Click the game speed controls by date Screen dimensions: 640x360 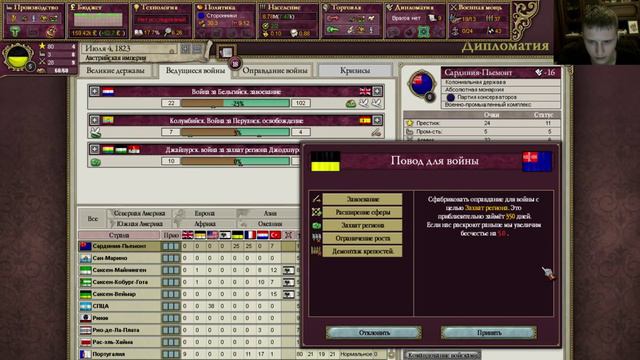[x=191, y=49]
